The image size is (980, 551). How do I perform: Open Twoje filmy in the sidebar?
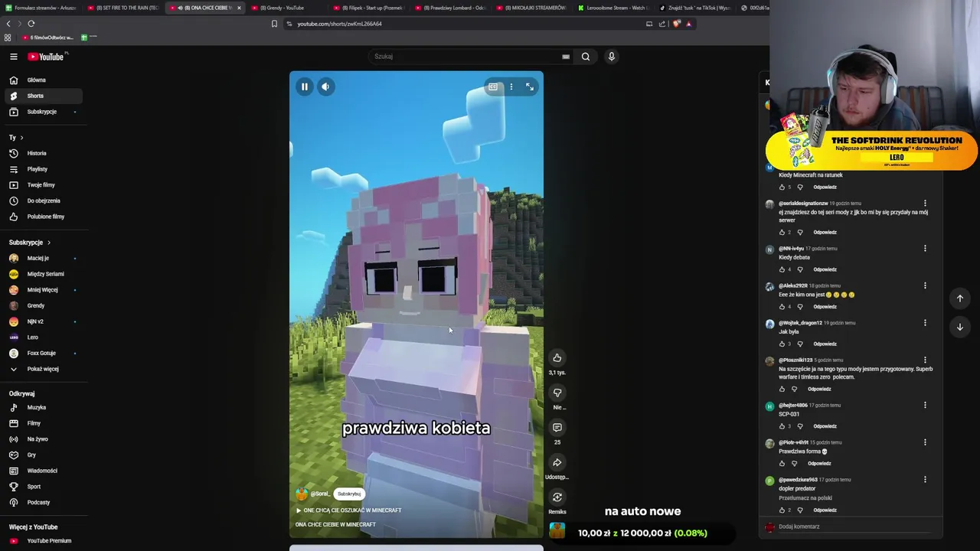click(x=42, y=184)
